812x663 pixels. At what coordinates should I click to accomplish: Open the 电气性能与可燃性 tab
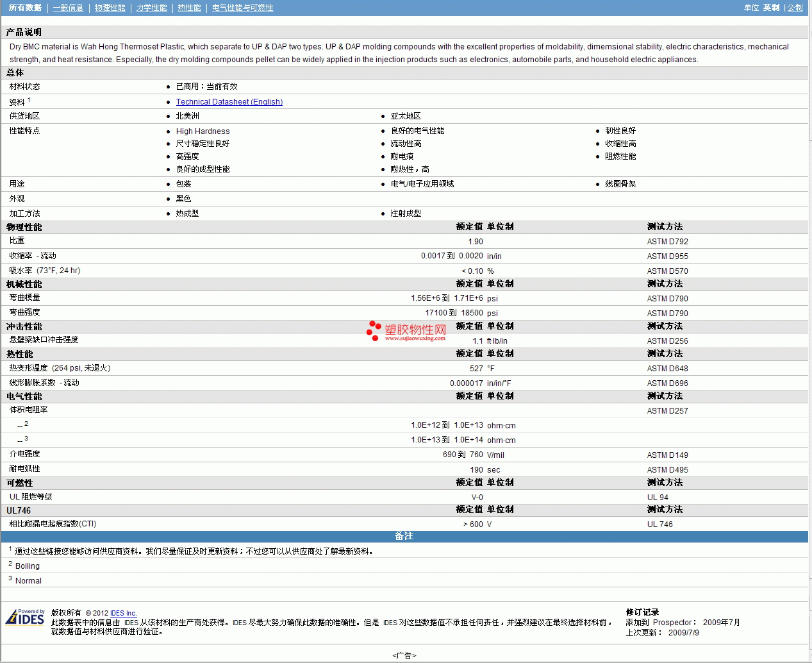(242, 8)
